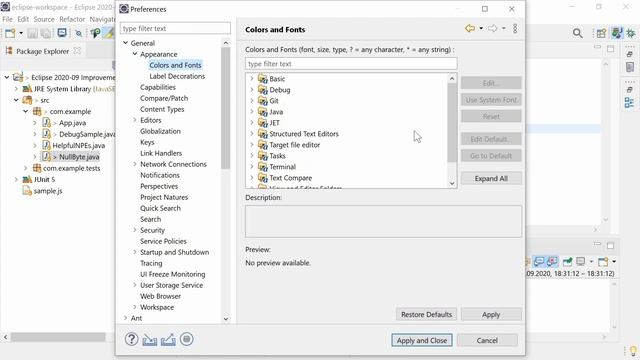The width and height of the screenshot is (640, 360).
Task: Click the Export preferences icon
Action: (x=168, y=340)
